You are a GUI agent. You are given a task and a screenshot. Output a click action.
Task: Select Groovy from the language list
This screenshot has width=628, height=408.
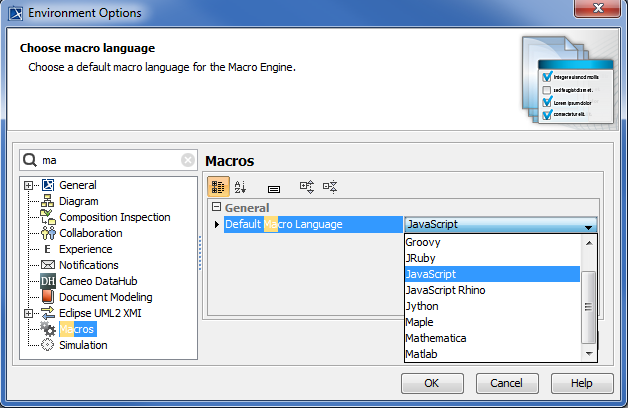coord(492,242)
